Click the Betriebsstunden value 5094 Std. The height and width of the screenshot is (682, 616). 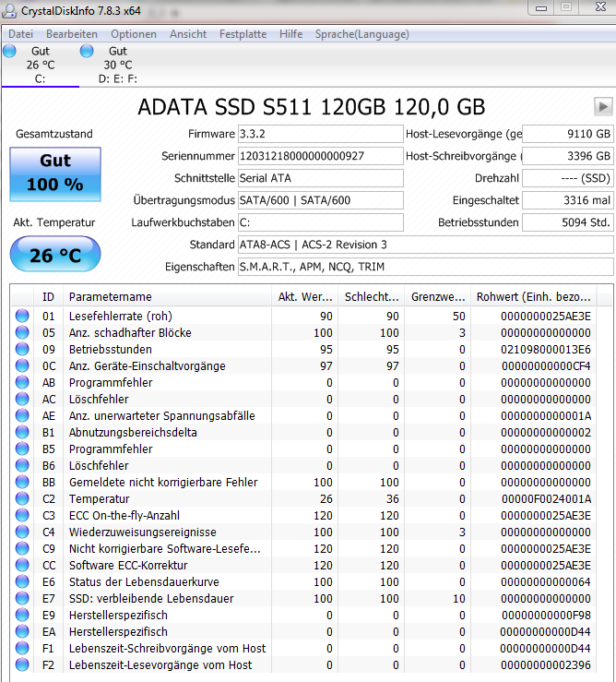568,222
